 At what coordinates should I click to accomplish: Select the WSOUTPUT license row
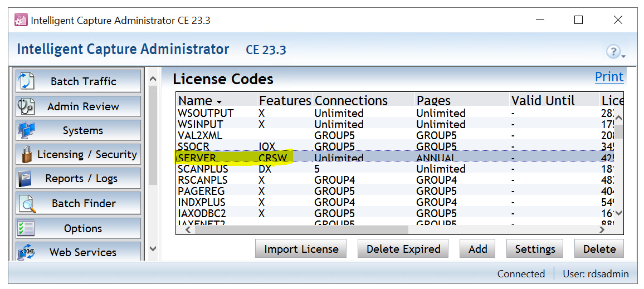point(395,113)
